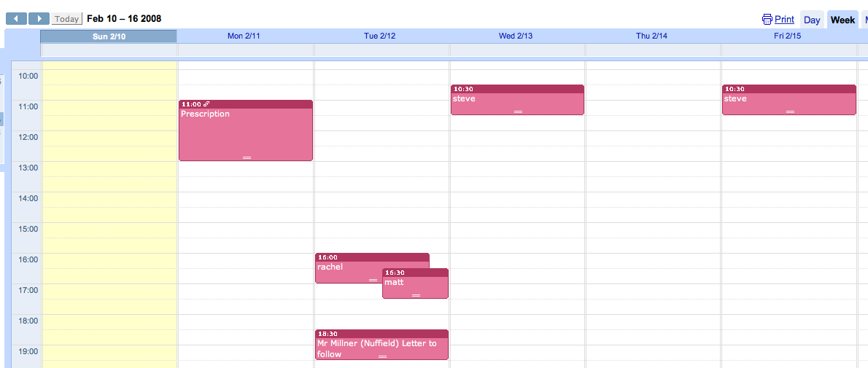868x368 pixels.
Task: Jump to the current date with Today
Action: [x=67, y=19]
